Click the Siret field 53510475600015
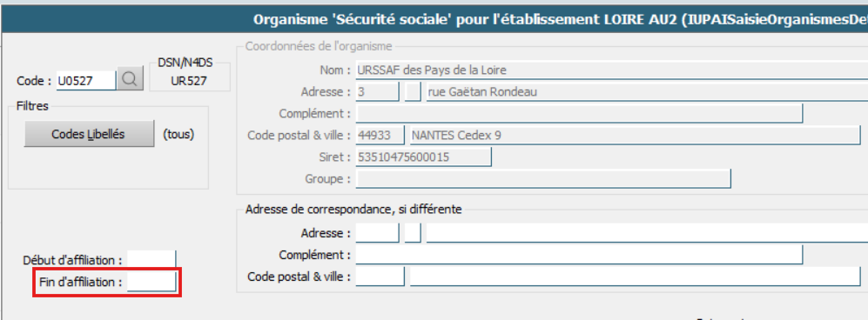The width and height of the screenshot is (868, 320). click(x=423, y=157)
